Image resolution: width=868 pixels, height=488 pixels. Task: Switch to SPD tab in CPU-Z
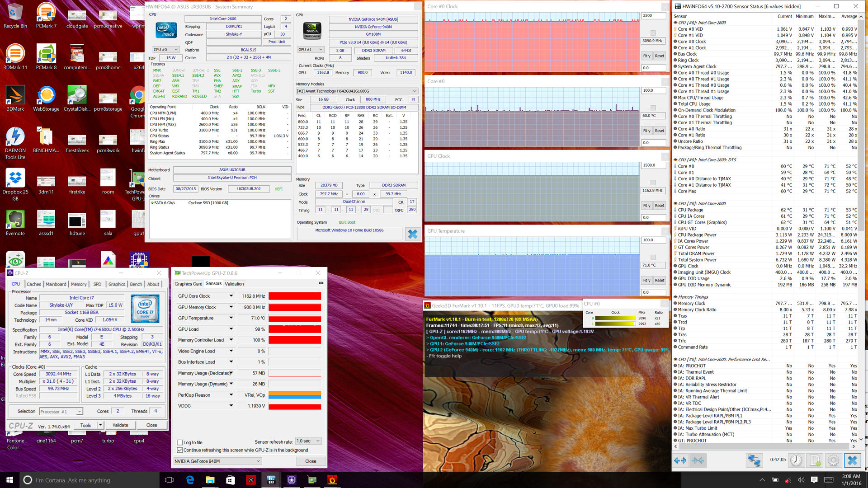pos(97,284)
